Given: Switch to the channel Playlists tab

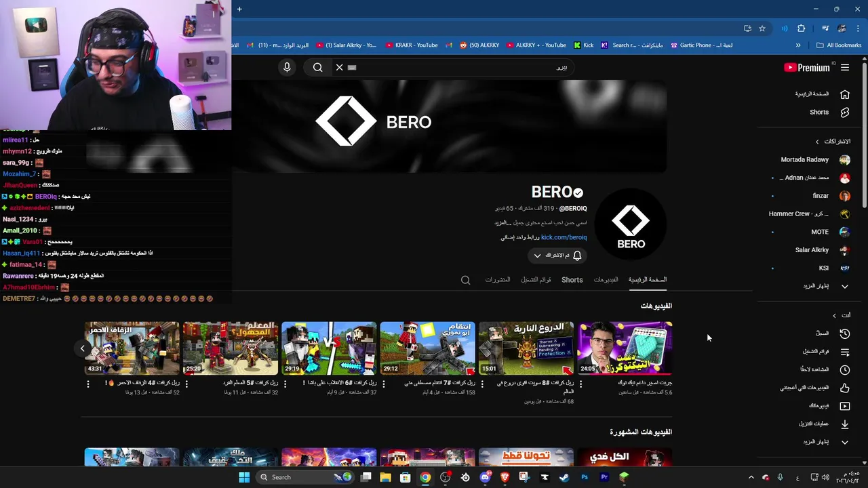Looking at the screenshot, I should tap(536, 279).
